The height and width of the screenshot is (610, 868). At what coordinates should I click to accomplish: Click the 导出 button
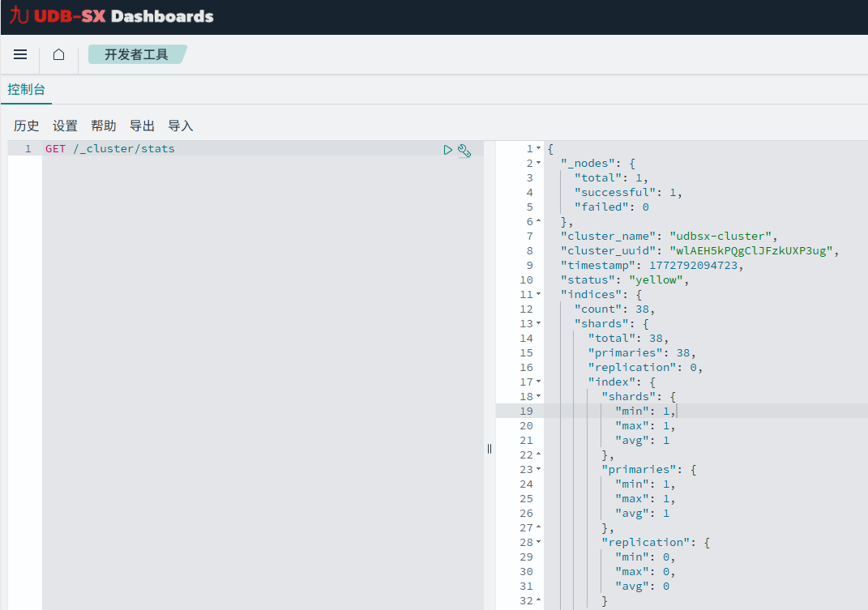(141, 126)
